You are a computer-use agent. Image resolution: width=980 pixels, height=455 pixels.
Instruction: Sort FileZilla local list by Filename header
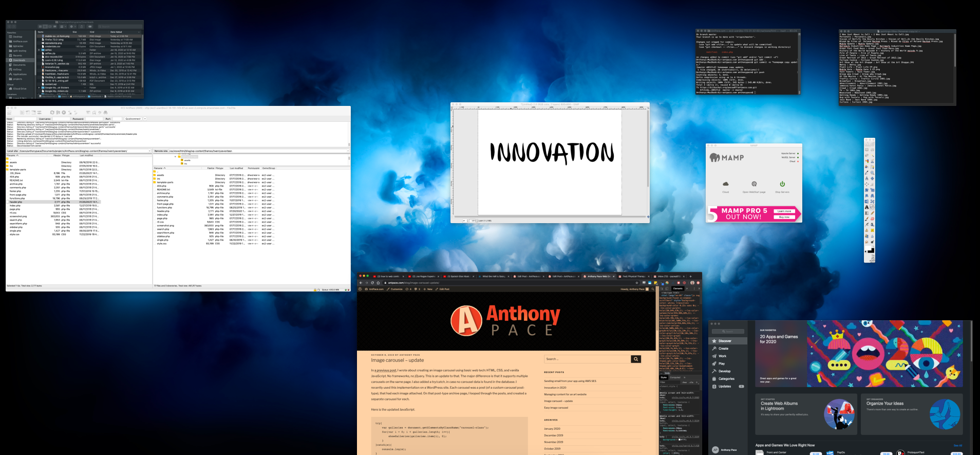[27, 155]
